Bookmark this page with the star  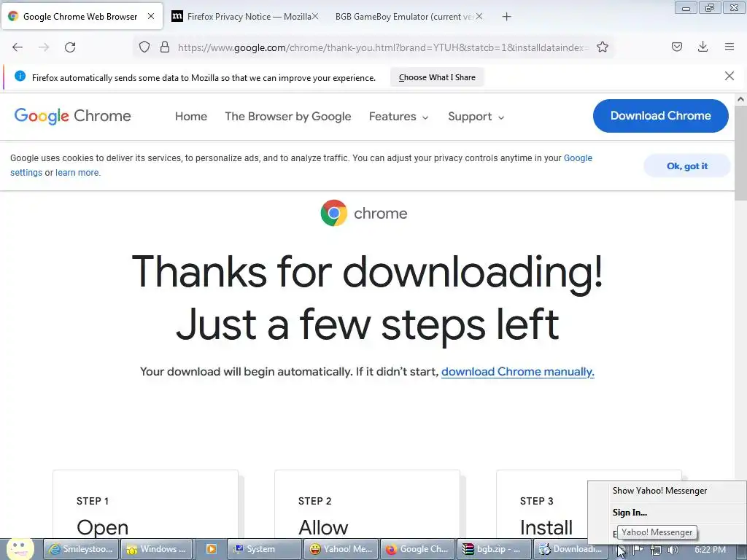602,47
